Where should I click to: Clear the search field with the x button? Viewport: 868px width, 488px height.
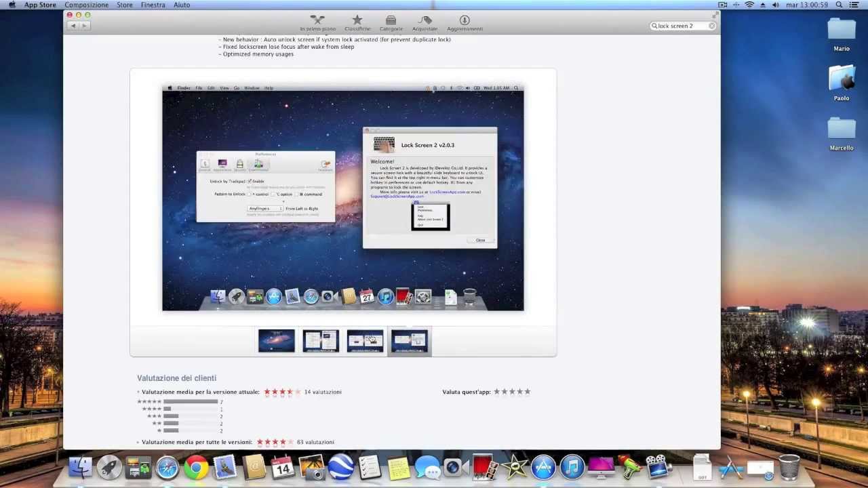pyautogui.click(x=712, y=26)
